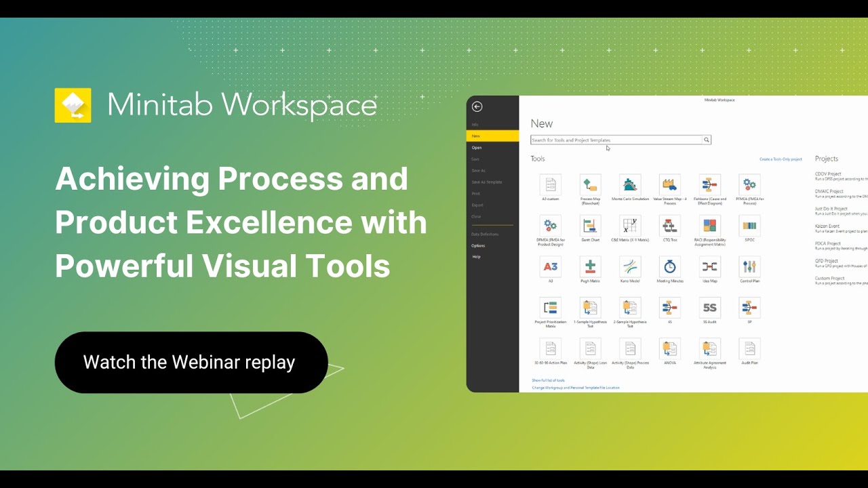The image size is (868, 488).
Task: Open the 5S Audit tool
Action: (x=710, y=308)
